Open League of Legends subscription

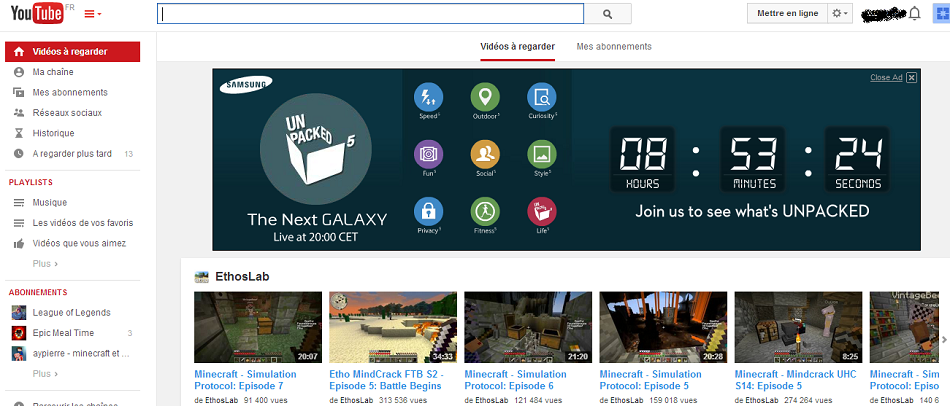click(73, 313)
